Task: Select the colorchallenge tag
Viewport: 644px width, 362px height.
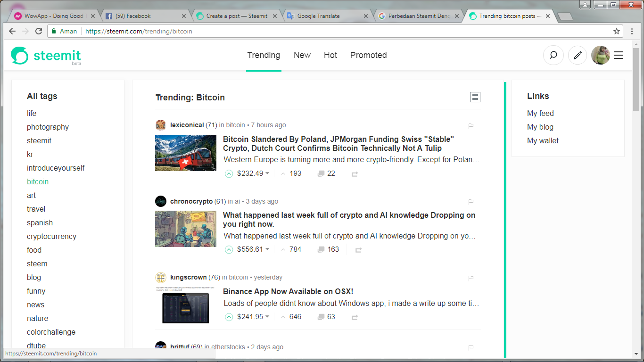Action: click(51, 332)
